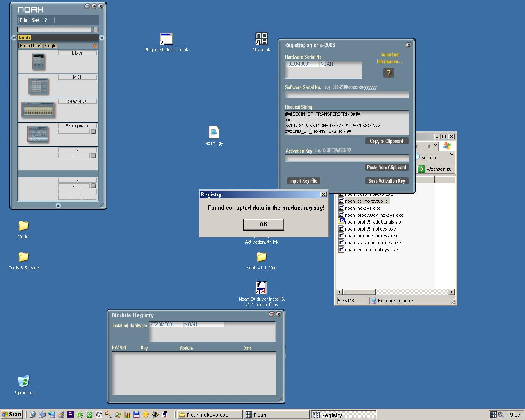Click the floppy disk quick launch icon
This screenshot has width=525, height=420.
137,415
